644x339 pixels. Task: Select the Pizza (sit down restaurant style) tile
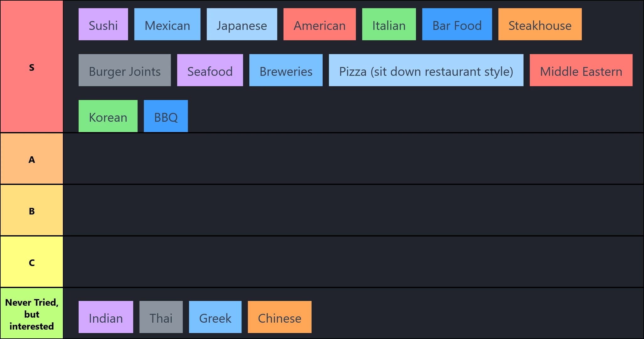(426, 70)
